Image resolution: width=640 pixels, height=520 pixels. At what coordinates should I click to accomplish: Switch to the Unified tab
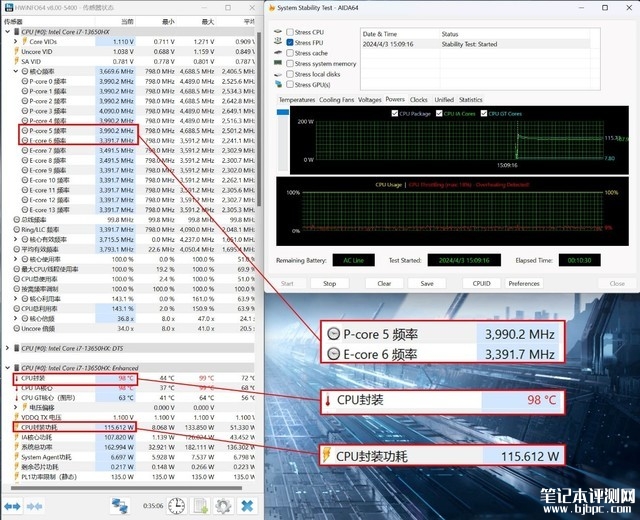coord(444,100)
